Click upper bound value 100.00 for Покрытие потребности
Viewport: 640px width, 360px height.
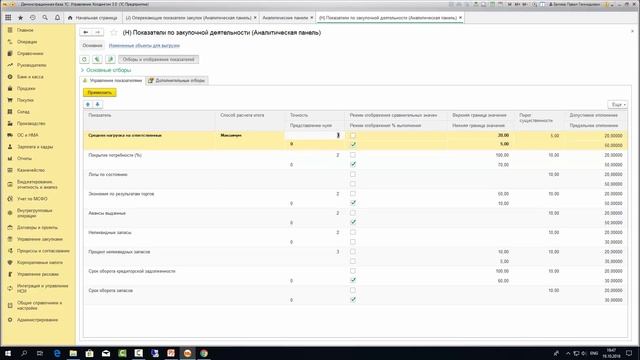coord(502,155)
